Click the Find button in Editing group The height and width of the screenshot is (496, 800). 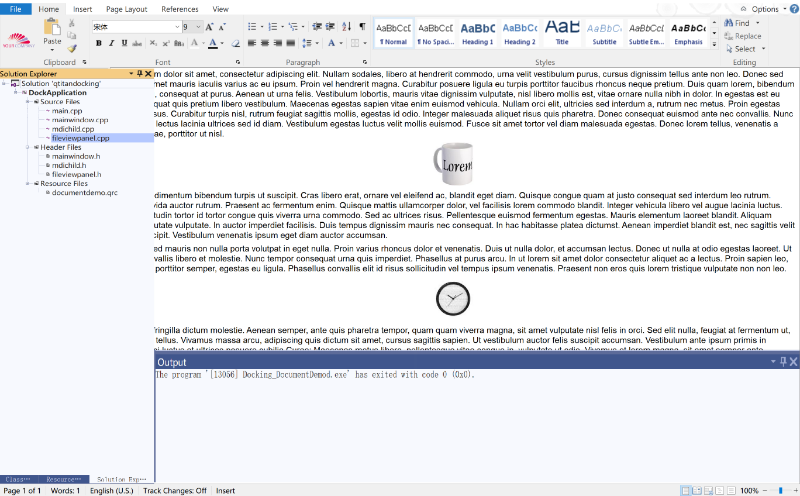click(741, 22)
